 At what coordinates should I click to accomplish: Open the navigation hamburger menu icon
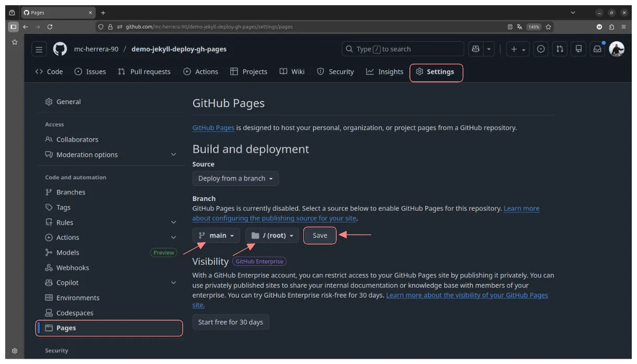tap(39, 48)
